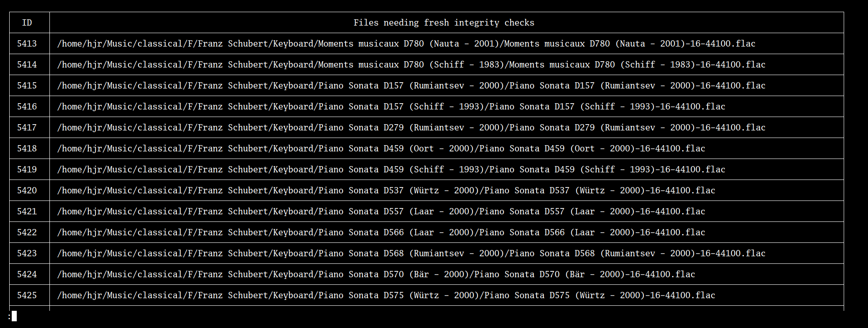This screenshot has width=868, height=328.
Task: Select the Piano Sonata D459 Oort path
Action: click(x=381, y=148)
